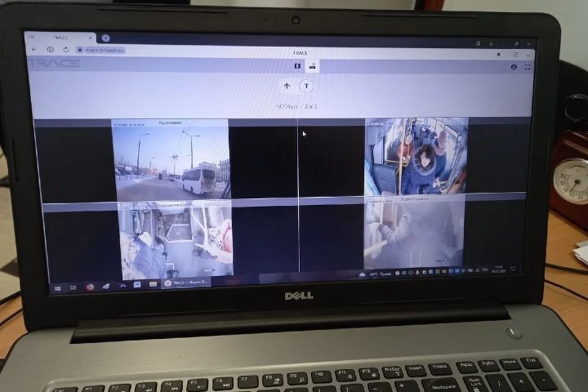
Task: Open the map view icon in TRACE header
Action: click(x=298, y=66)
